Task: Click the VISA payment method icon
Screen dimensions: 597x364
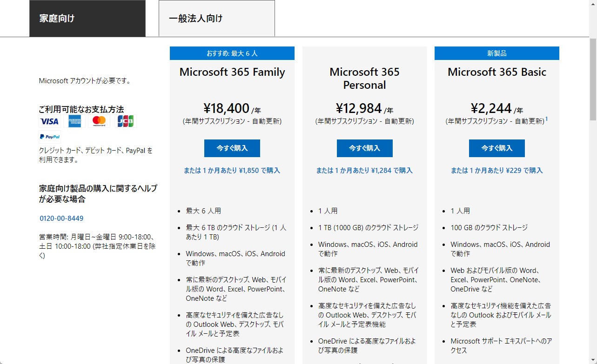Action: click(49, 121)
